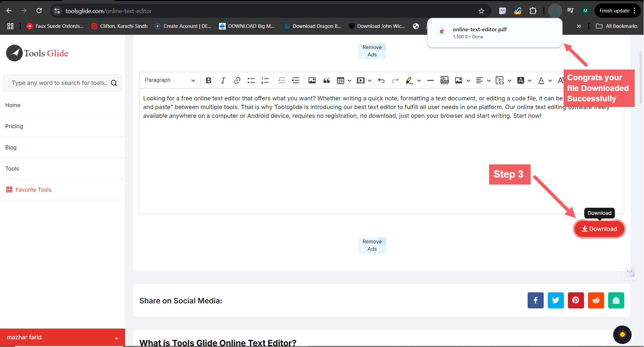Click the HTML embed icon
Image resolution: width=644 pixels, height=347 pixels.
click(x=444, y=81)
